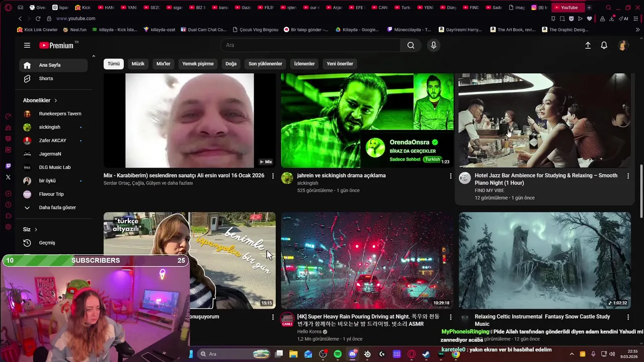This screenshot has width=644, height=362.
Task: Open Opera GX speedometer sidebar icon
Action: [x=8, y=116]
